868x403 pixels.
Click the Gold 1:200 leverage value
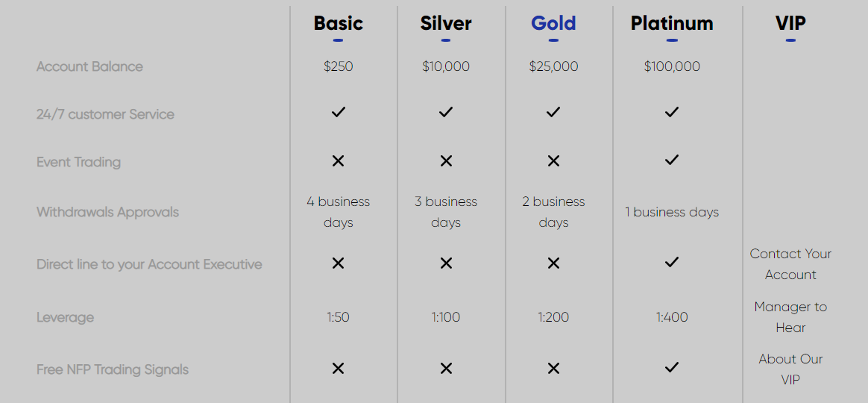[553, 317]
